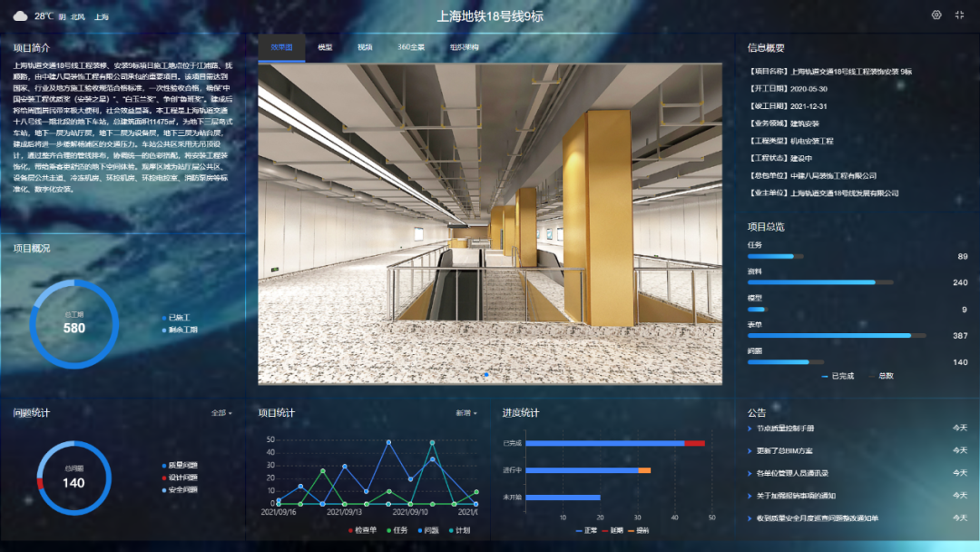Open the 更新了总BIM方案 announcement
980x552 pixels.
pos(786,450)
